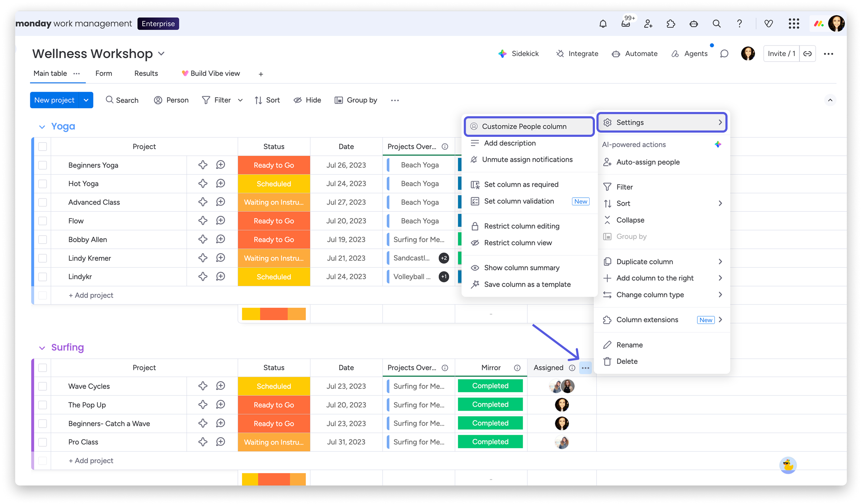Open the New project dropdown arrow

(x=86, y=100)
